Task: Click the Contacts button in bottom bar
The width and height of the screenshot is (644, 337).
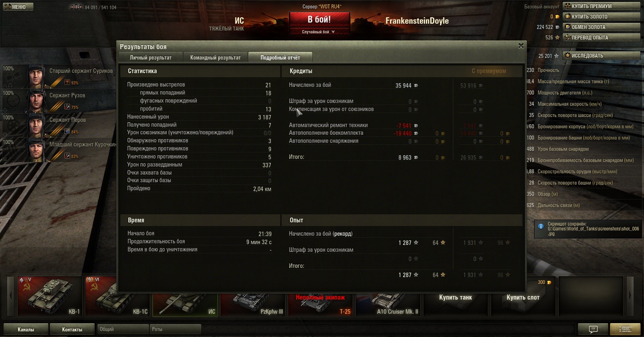Action: pos(72,329)
